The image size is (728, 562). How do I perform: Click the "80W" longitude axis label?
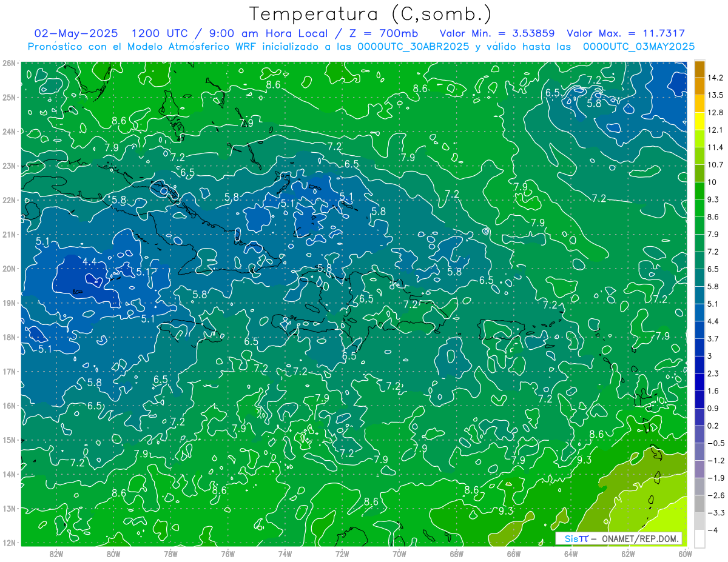(113, 554)
